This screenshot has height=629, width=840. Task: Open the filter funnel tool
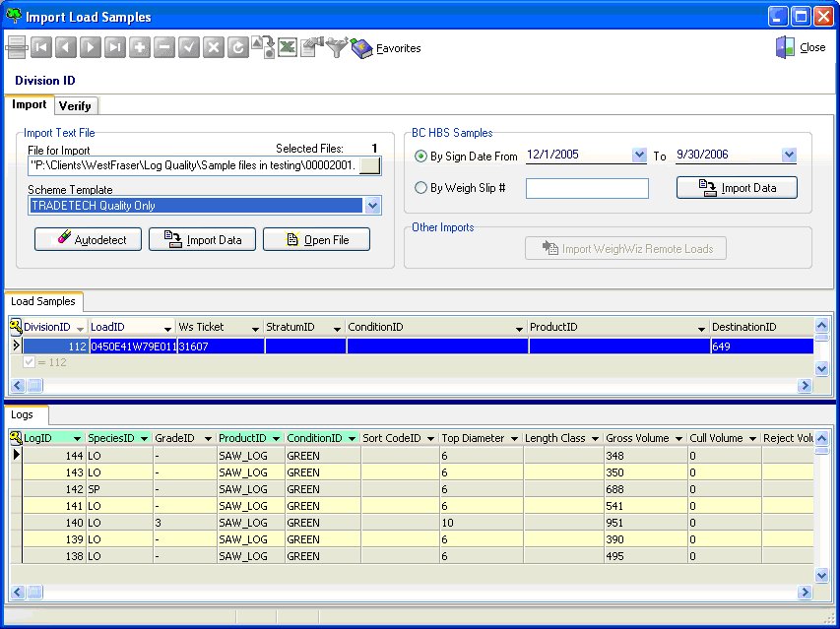(337, 47)
